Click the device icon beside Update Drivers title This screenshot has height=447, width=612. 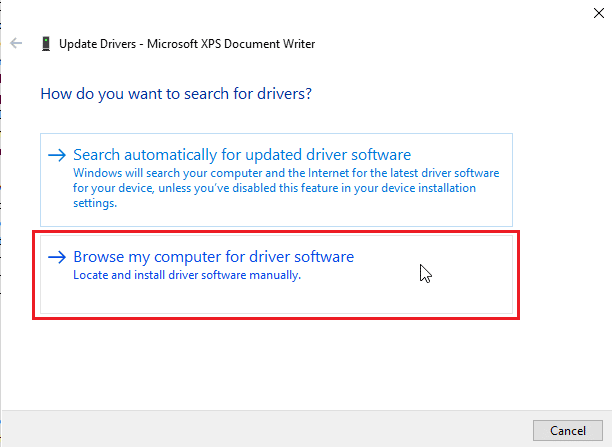45,44
